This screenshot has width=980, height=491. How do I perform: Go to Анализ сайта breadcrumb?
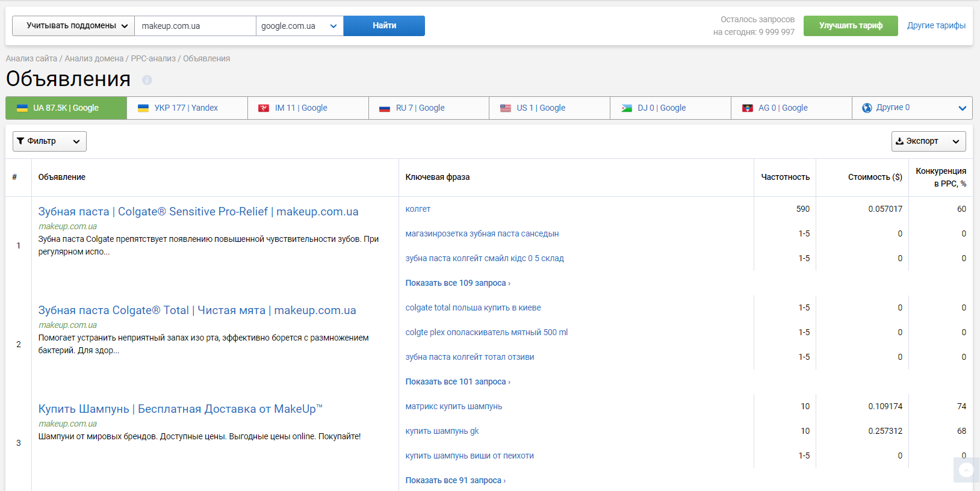tap(31, 58)
